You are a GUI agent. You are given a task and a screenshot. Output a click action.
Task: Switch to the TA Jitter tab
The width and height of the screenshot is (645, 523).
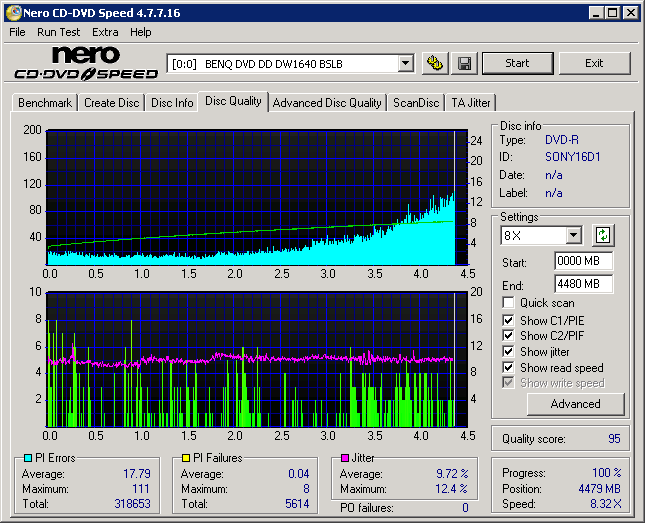tap(471, 103)
